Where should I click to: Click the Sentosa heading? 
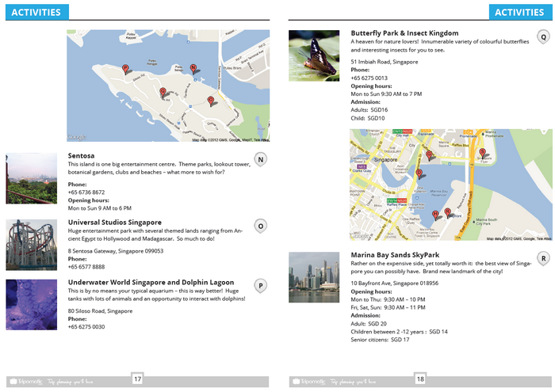point(81,156)
